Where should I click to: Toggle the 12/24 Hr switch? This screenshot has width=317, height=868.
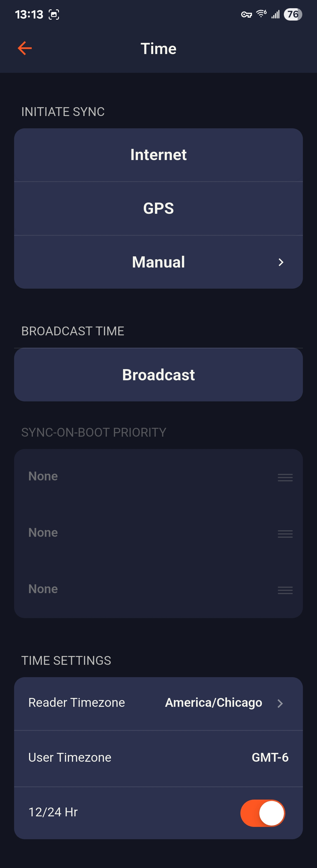[262, 813]
